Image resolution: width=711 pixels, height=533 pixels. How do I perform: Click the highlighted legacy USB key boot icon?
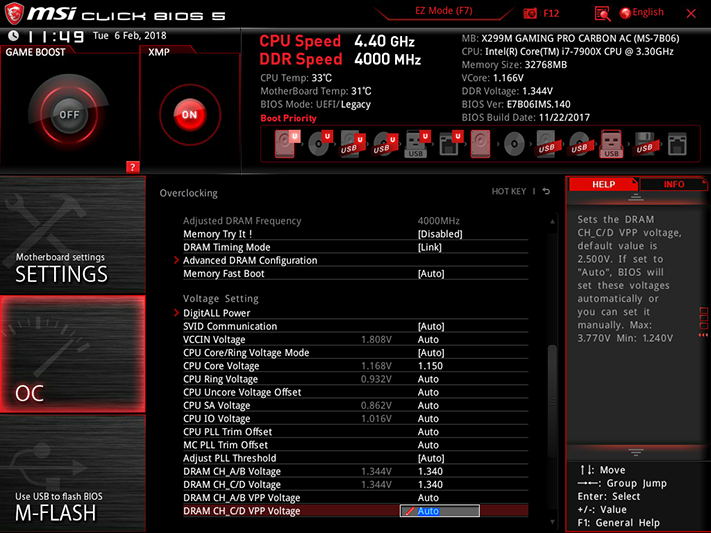click(x=611, y=144)
